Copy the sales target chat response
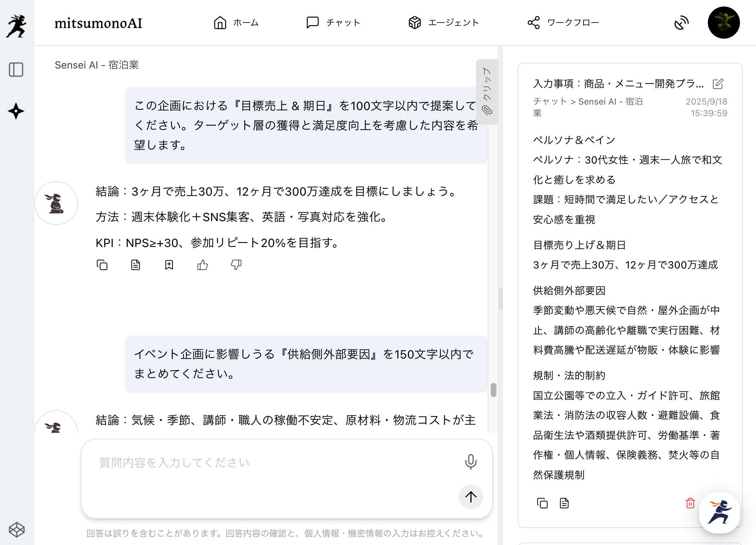756x545 pixels. click(x=102, y=265)
